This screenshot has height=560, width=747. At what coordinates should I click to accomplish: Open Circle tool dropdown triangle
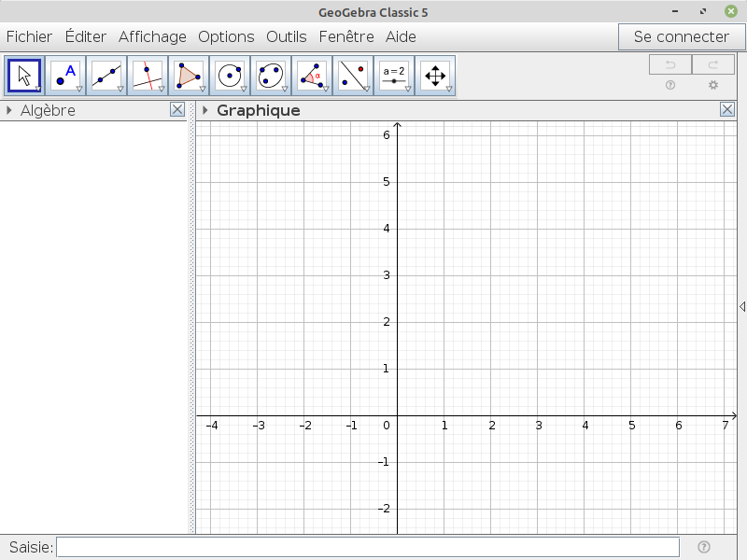click(x=243, y=89)
